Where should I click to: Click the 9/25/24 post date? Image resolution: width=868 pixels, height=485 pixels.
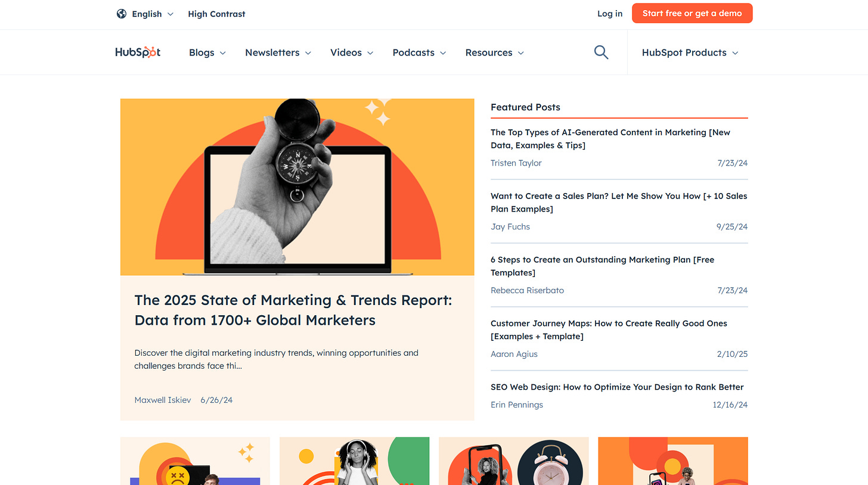(x=732, y=227)
